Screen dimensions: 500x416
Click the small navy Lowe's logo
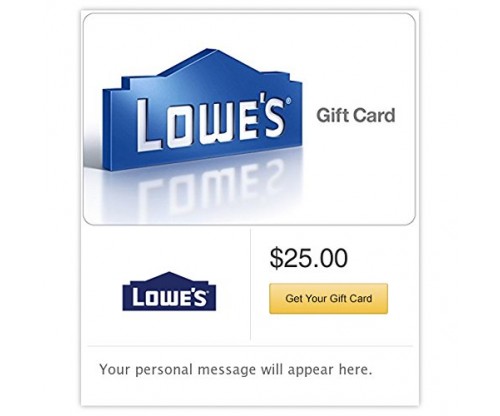coord(169,291)
